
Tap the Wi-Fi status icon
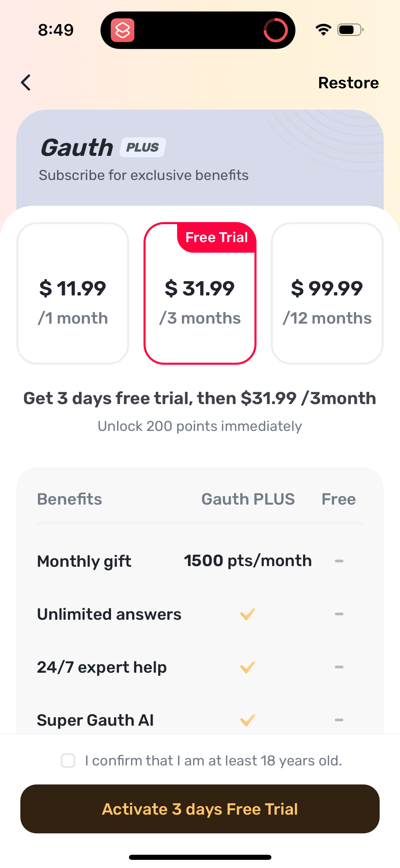(x=323, y=30)
